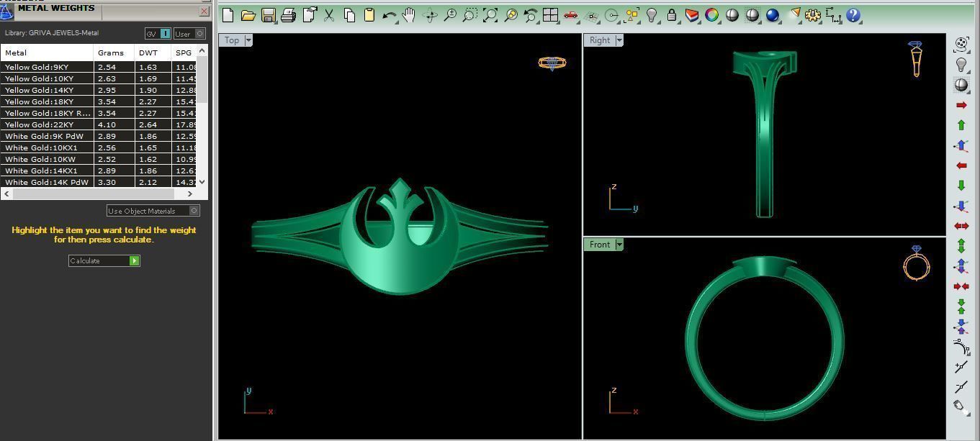This screenshot has width=980, height=441.
Task: Click the light bulb icon in right sidebar
Action: 961,65
